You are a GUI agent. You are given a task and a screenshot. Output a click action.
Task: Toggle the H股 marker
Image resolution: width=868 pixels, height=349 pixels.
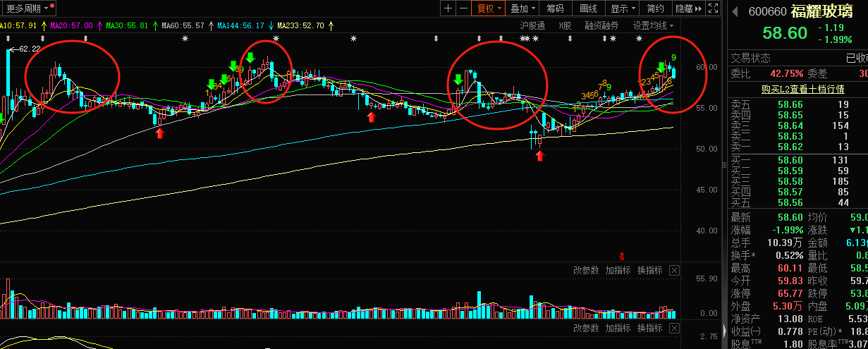pos(565,25)
